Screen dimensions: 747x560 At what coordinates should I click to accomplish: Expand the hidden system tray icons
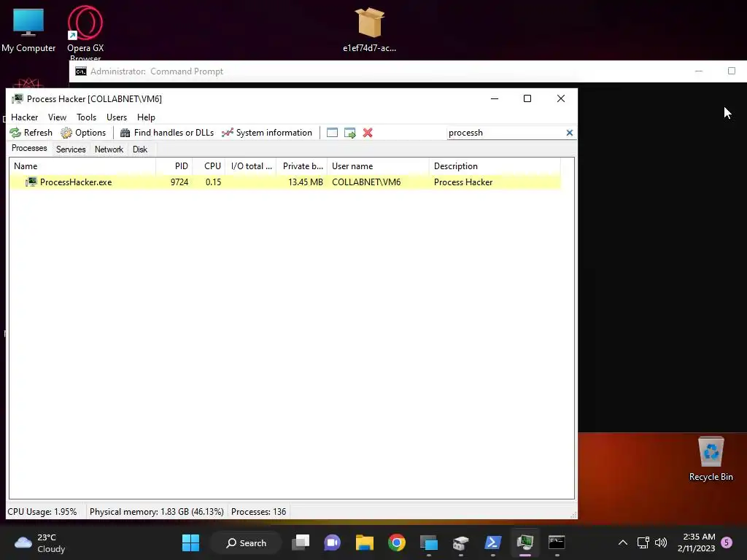623,542
